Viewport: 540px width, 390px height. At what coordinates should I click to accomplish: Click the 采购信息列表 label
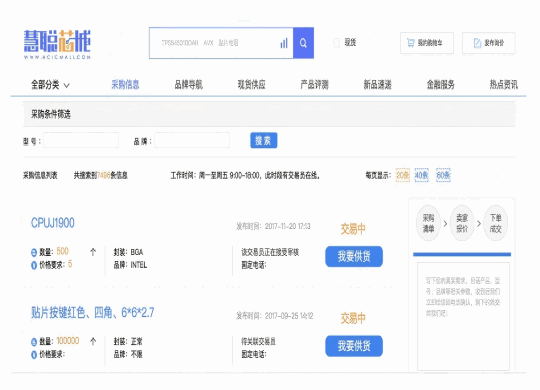coord(40,175)
